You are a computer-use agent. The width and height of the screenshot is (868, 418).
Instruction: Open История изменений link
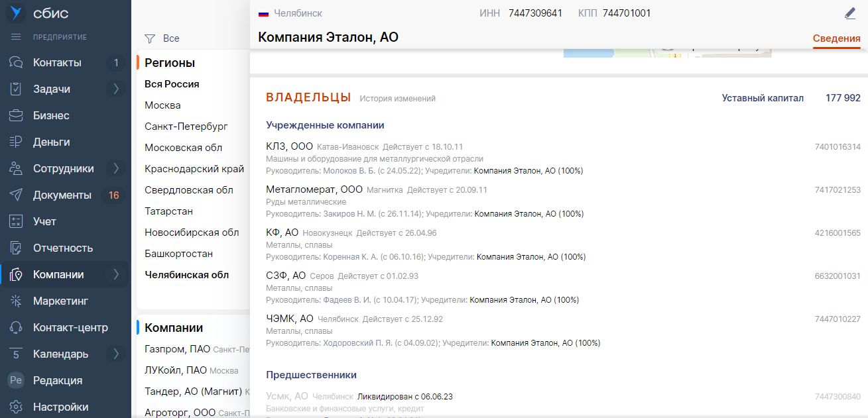398,98
